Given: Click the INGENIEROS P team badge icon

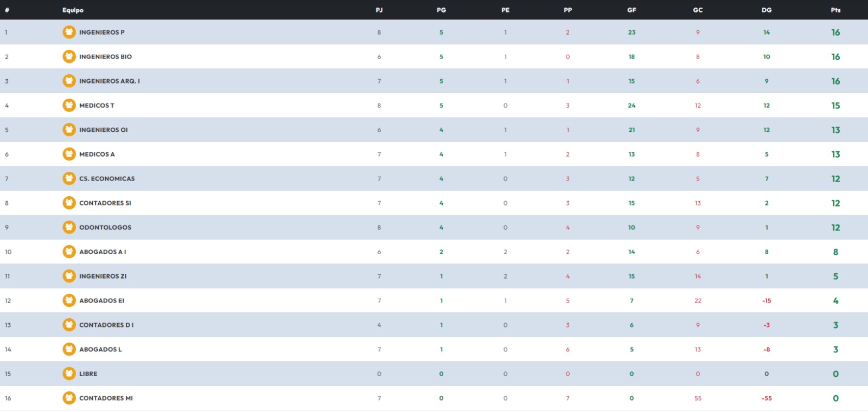Looking at the screenshot, I should pos(69,32).
